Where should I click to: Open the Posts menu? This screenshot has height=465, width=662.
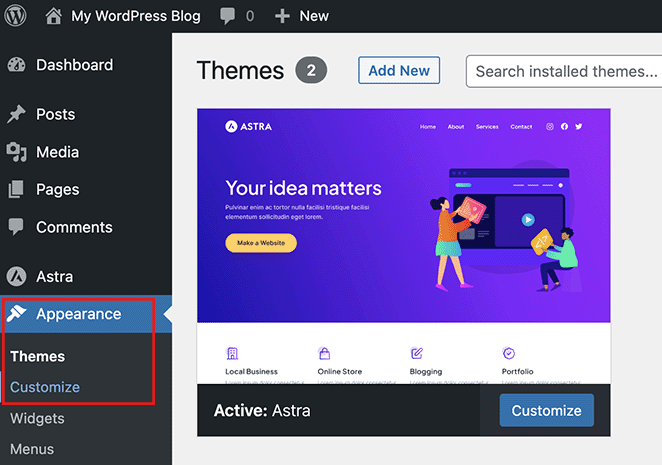pos(55,114)
